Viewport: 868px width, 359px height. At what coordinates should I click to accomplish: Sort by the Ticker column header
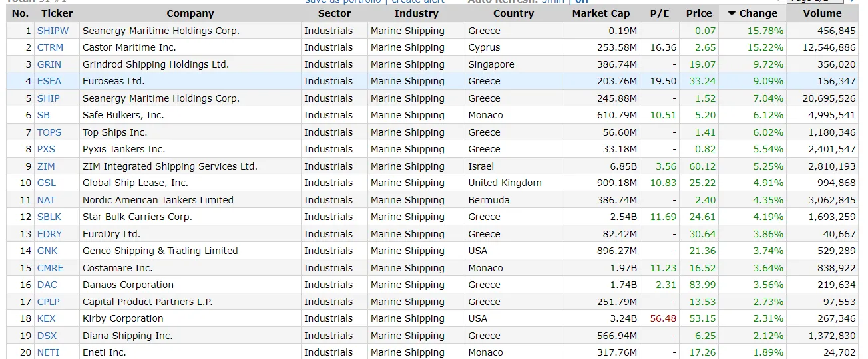(57, 13)
